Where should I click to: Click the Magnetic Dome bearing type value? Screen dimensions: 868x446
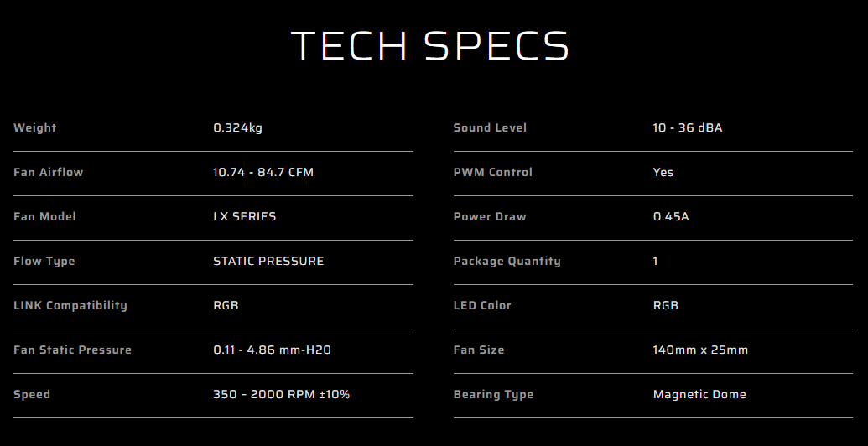tap(699, 394)
